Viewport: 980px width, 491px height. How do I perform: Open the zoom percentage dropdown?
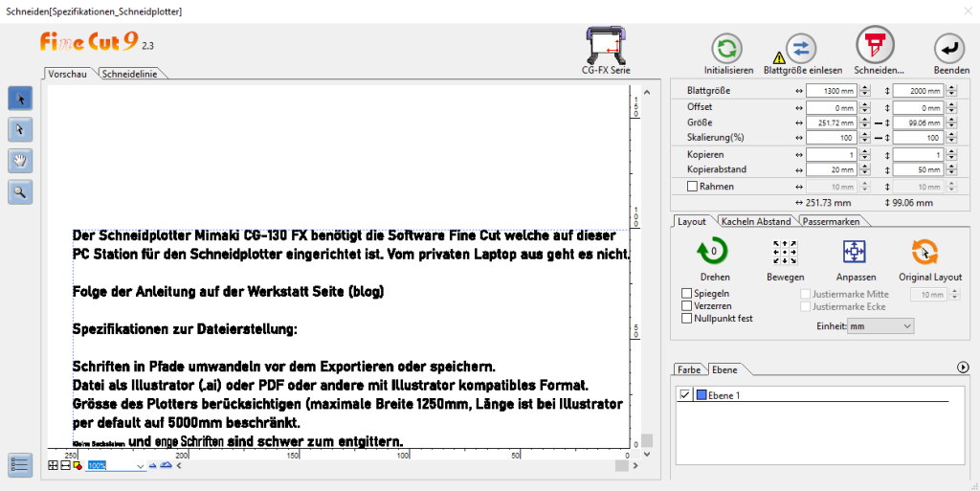pyautogui.click(x=141, y=466)
